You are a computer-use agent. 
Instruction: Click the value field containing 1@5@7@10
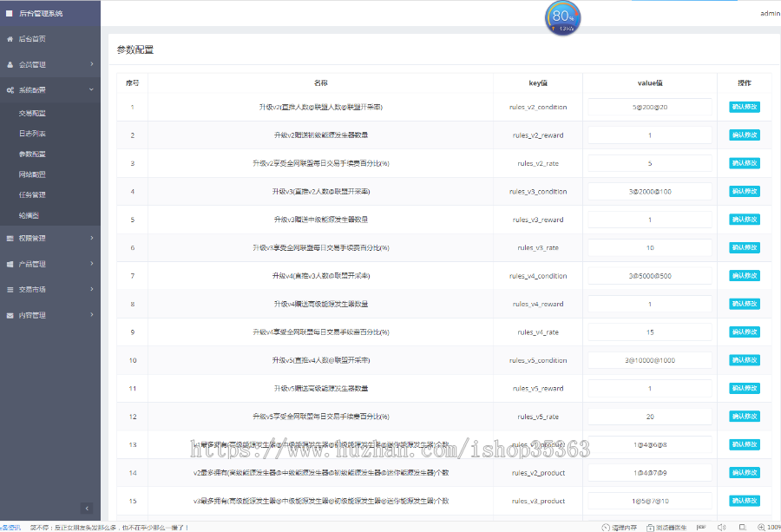tap(649, 501)
